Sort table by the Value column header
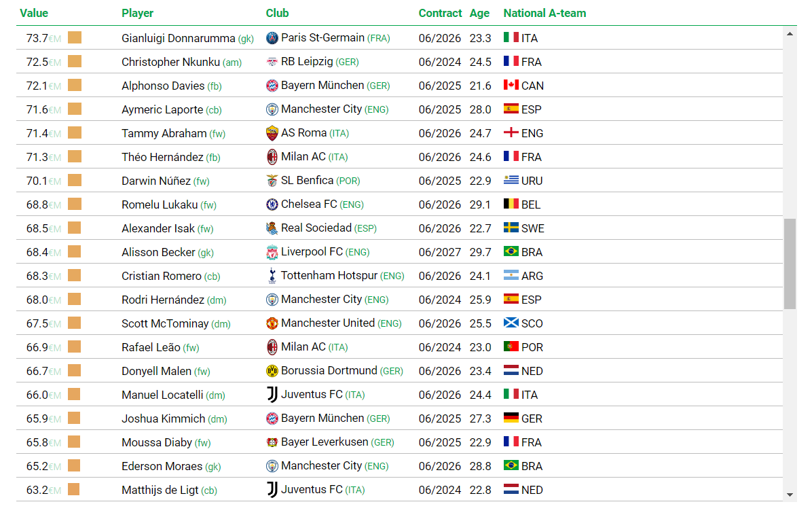The image size is (812, 517). [x=34, y=13]
